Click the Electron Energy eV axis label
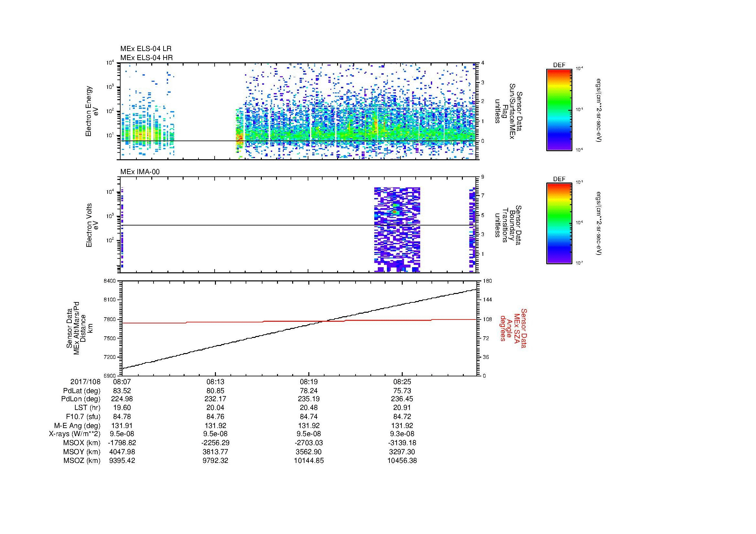 (92, 111)
